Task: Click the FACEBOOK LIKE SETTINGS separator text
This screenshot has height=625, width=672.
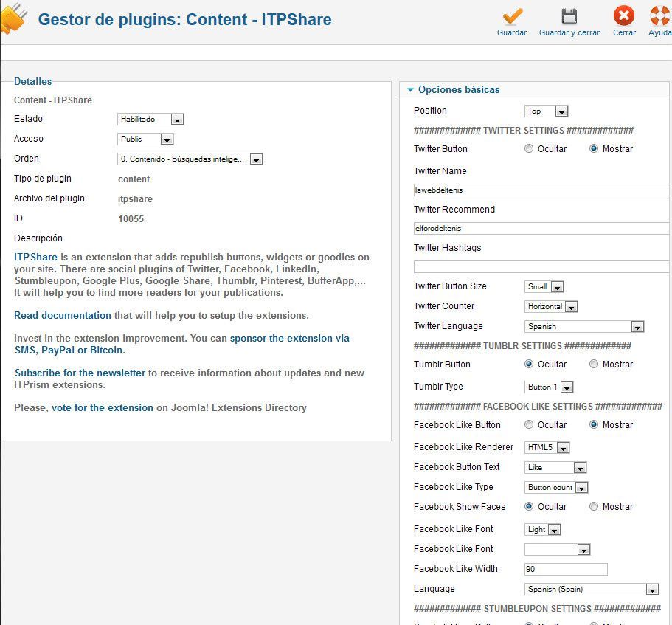Action: [x=538, y=407]
